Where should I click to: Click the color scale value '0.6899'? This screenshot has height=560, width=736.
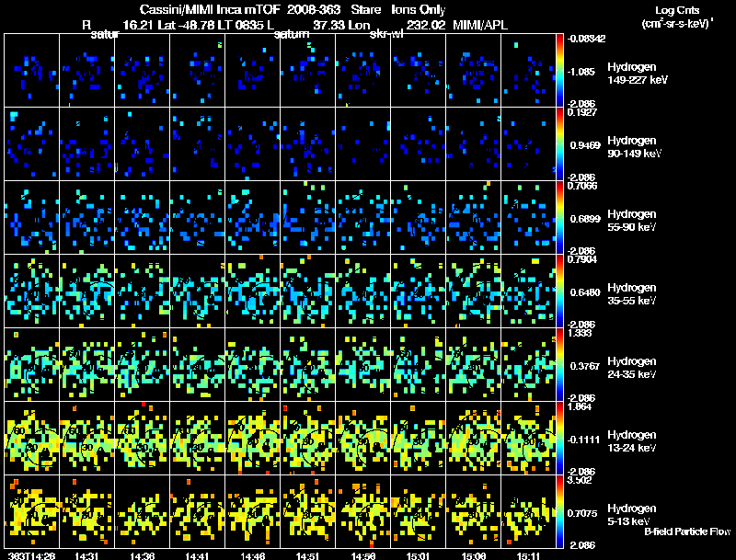(x=585, y=219)
